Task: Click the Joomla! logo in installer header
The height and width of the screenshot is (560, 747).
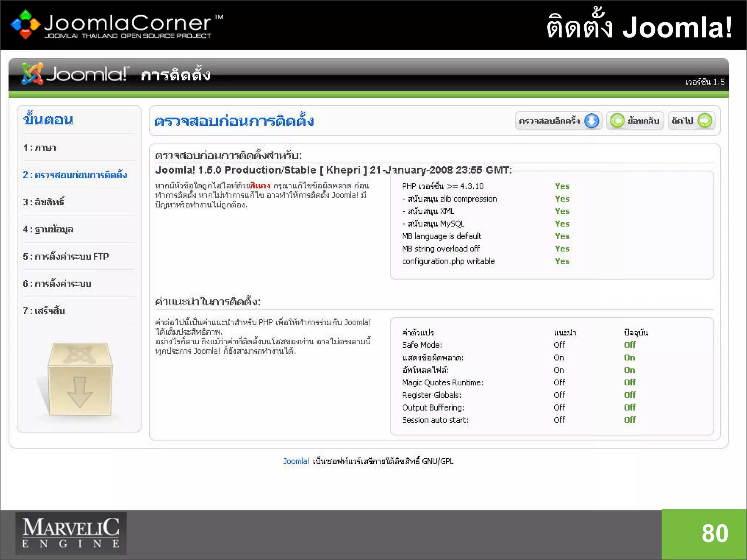Action: point(74,74)
